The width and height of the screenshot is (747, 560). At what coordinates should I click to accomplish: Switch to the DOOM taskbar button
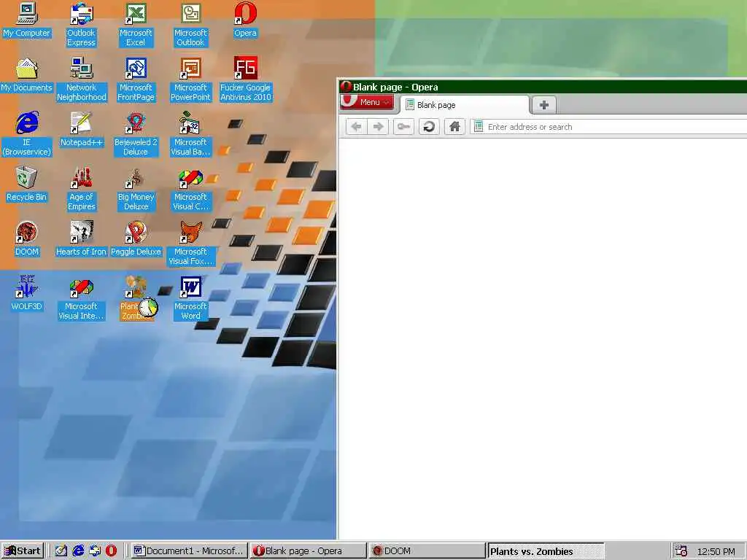pos(427,551)
